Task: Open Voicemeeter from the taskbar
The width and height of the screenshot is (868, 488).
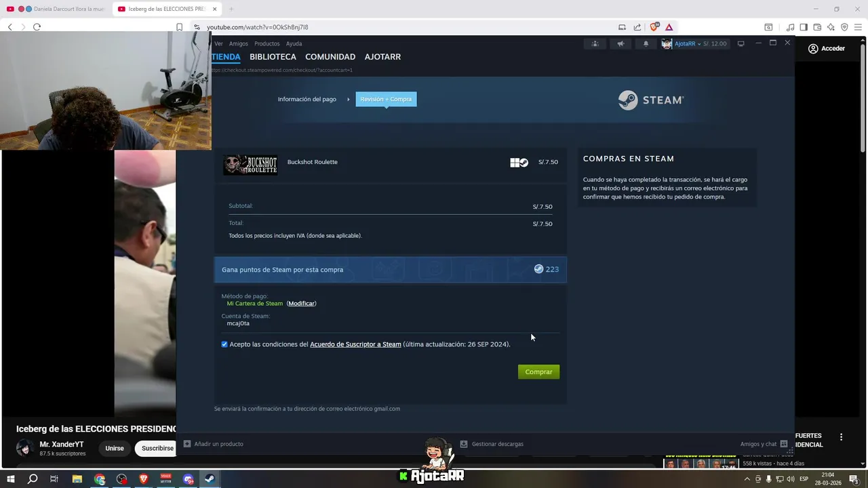Action: coord(165,479)
